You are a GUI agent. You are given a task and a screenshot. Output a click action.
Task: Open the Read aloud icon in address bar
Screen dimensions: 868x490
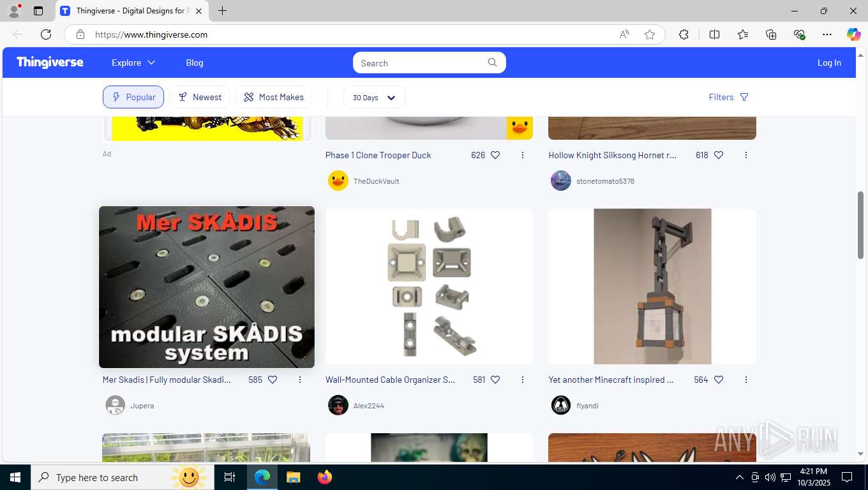click(x=624, y=34)
